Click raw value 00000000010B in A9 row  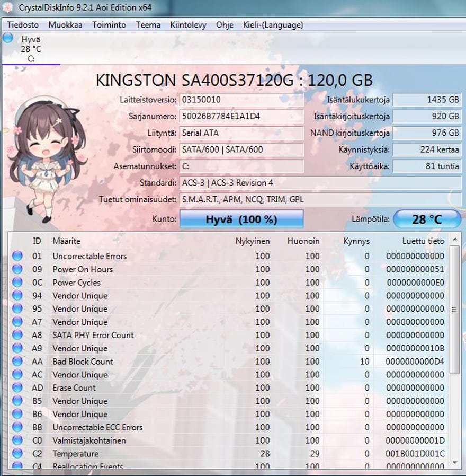[x=415, y=348]
